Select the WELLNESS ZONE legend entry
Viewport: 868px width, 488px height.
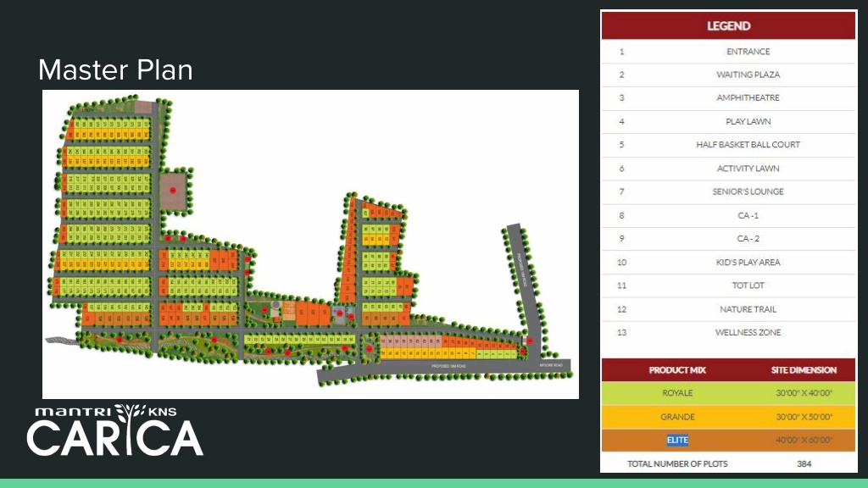[x=748, y=333]
